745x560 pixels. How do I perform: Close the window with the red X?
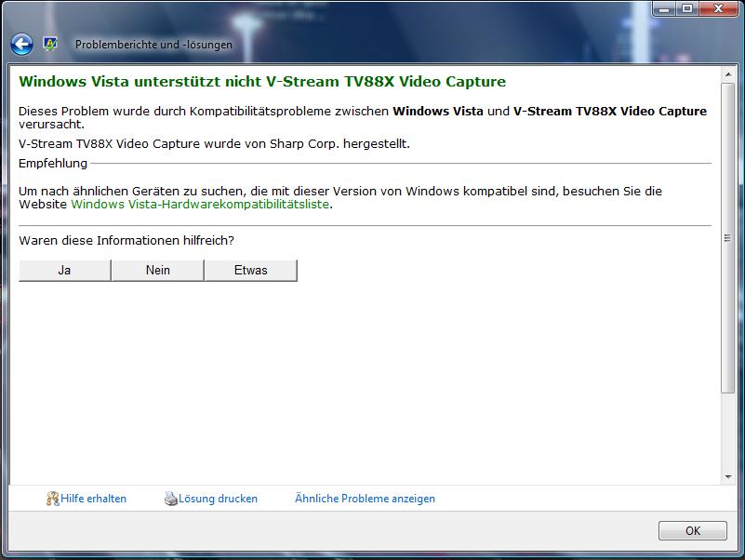point(718,9)
